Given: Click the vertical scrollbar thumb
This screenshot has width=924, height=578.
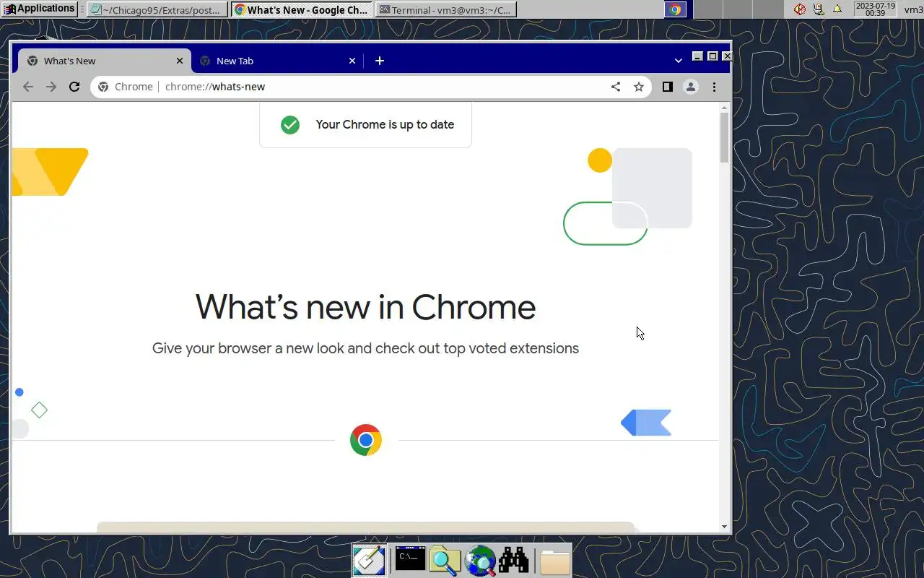Looking at the screenshot, I should click(x=725, y=137).
